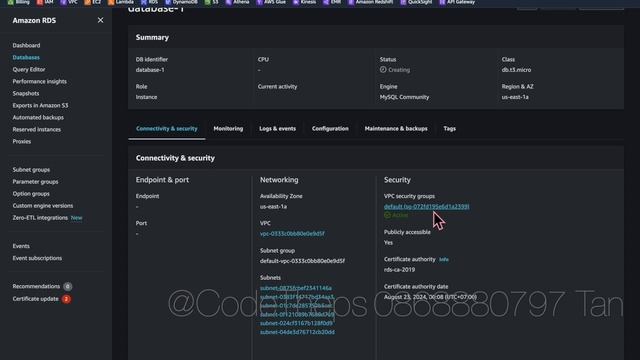The image size is (640, 360).
Task: Open the Configuration tab
Action: (330, 129)
